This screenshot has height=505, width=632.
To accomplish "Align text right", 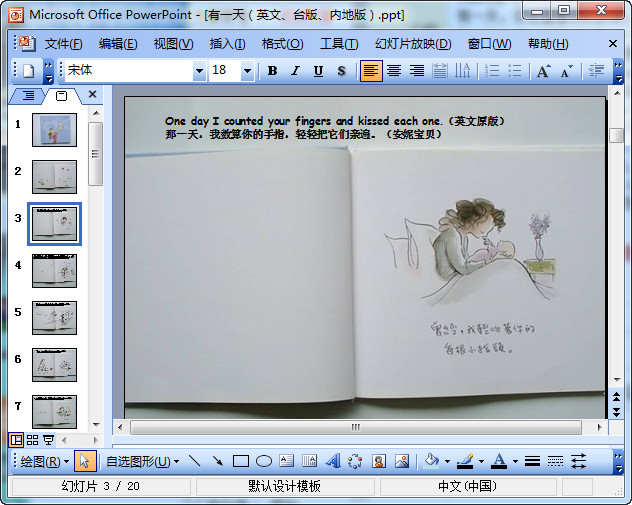I will pos(417,71).
